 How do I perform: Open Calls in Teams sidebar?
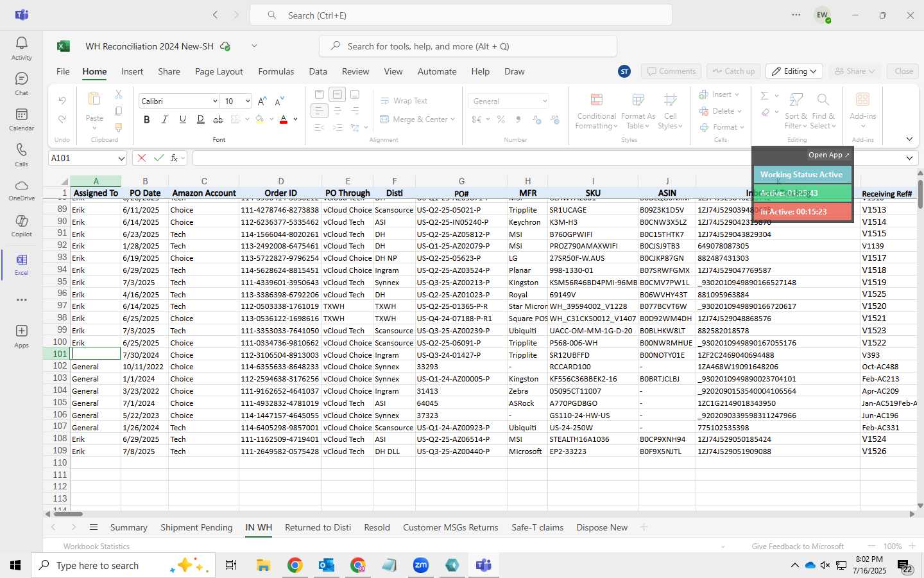click(x=21, y=155)
